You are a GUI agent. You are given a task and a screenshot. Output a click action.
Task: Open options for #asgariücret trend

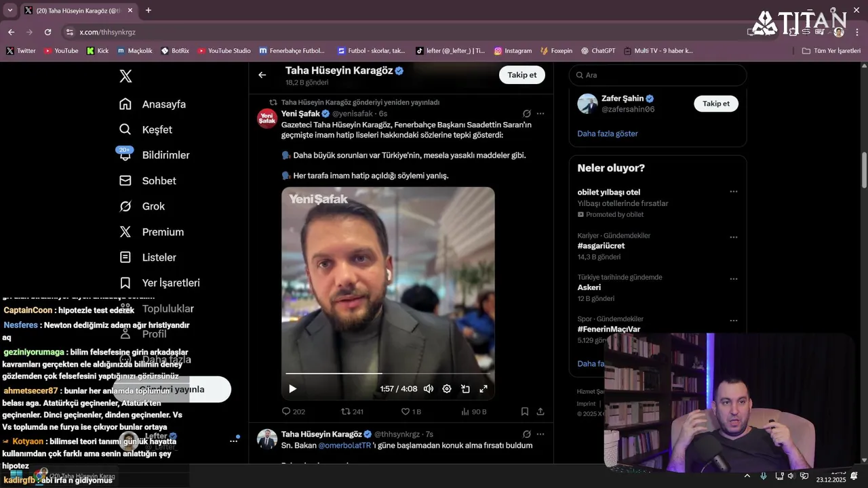(733, 237)
